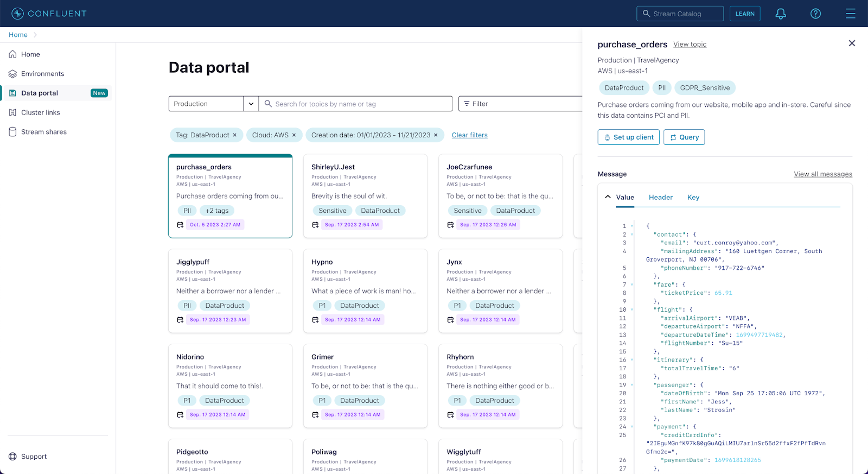Screen dimensions: 868x474
Task: Click the Query button icon
Action: (x=673, y=137)
